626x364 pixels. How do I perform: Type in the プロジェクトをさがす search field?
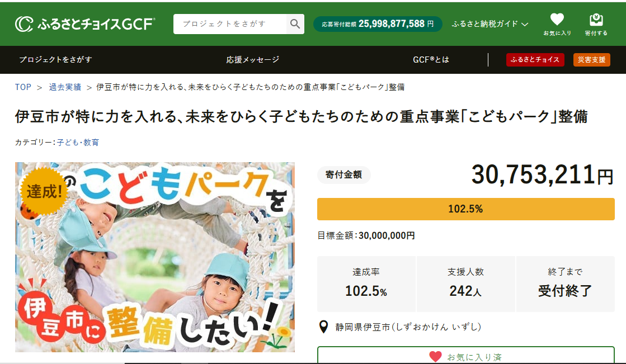point(230,24)
